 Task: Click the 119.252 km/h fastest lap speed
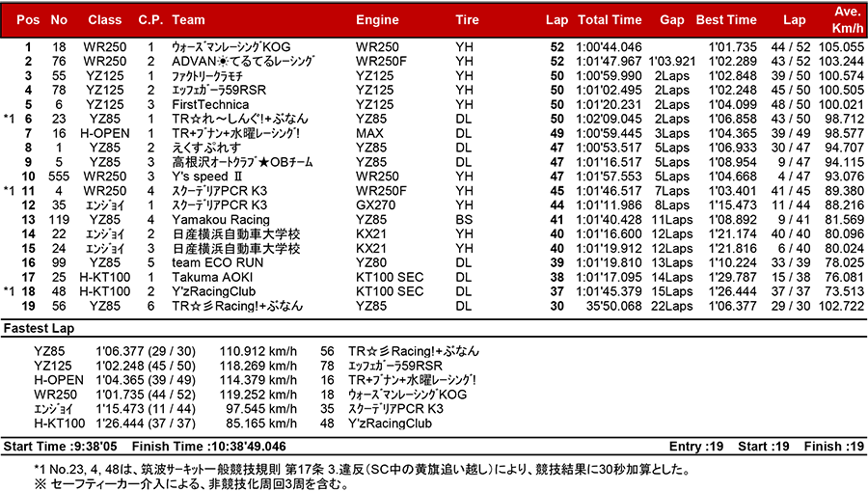pyautogui.click(x=258, y=395)
